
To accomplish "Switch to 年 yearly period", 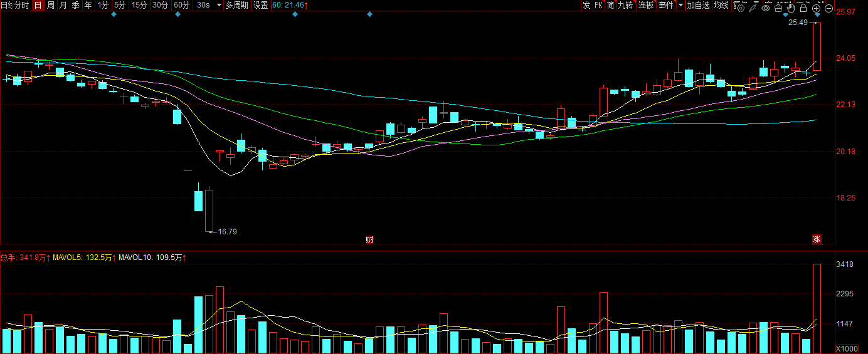I will tap(88, 5).
